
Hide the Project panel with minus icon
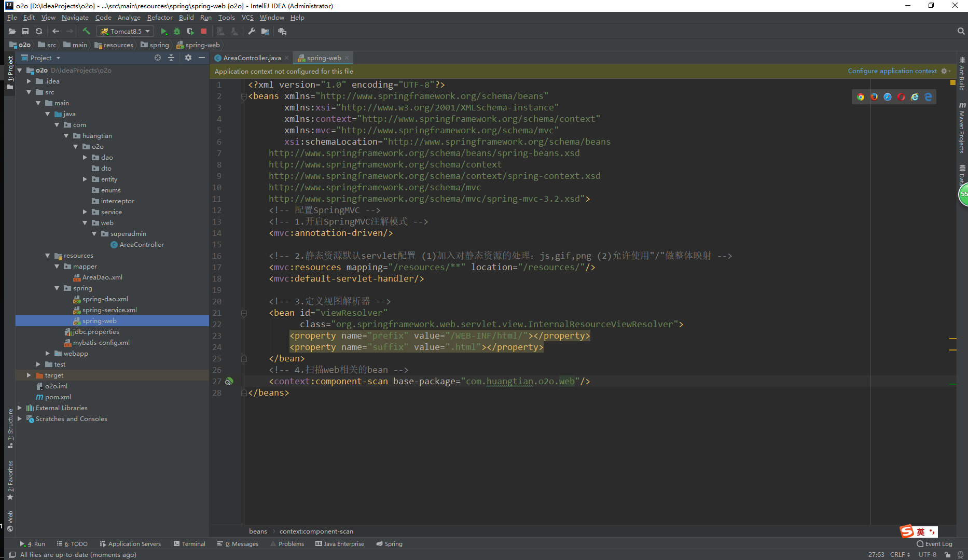[202, 58]
